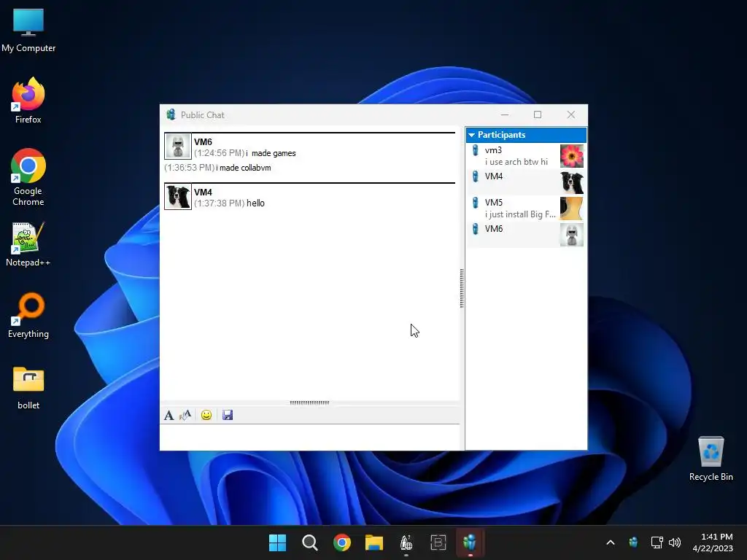747x560 pixels.
Task: Click the font size/reset formatting icon
Action: pos(185,415)
